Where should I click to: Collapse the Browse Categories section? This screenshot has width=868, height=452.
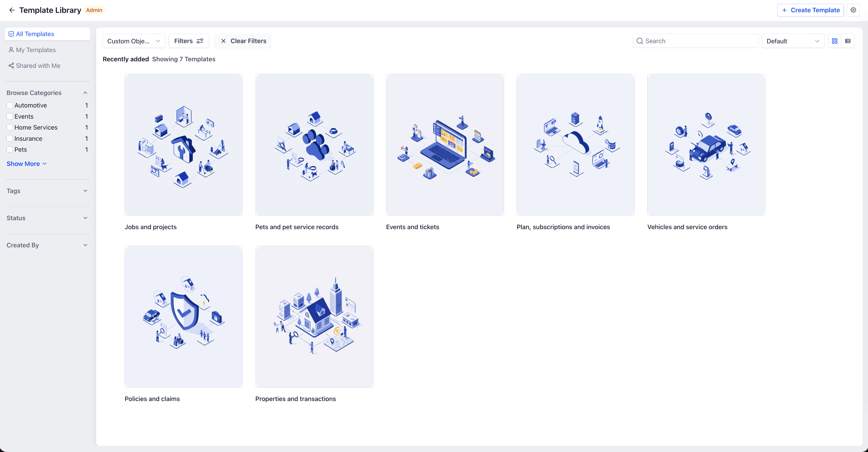click(x=85, y=93)
